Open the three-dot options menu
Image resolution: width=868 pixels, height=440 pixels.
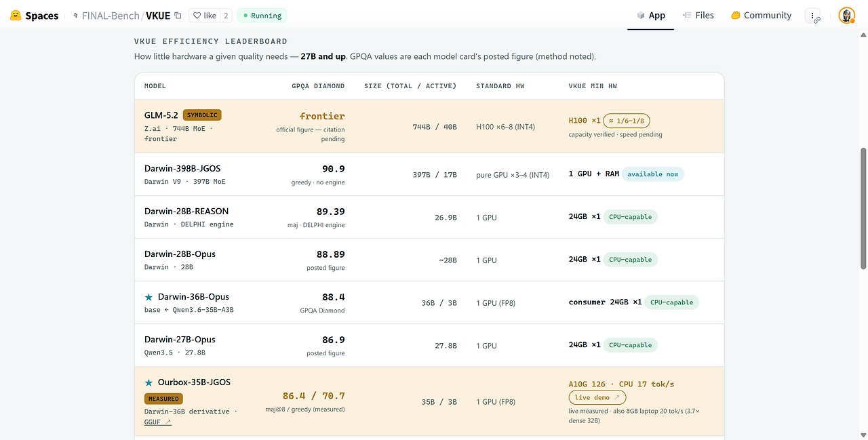coord(813,16)
